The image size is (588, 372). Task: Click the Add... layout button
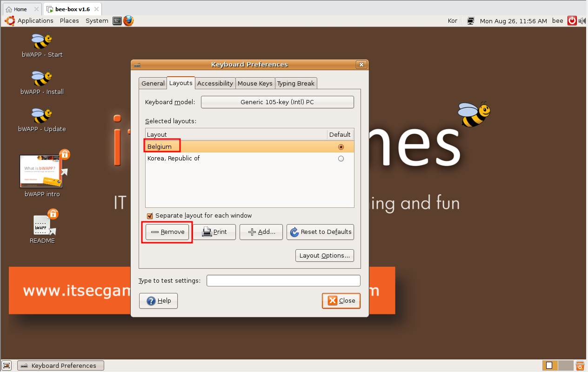261,232
